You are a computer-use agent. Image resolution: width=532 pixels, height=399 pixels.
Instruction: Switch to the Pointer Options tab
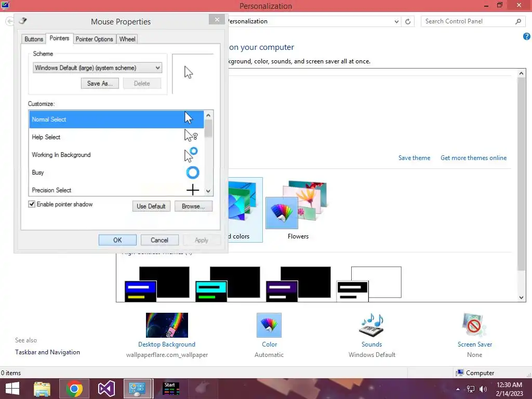(95, 39)
